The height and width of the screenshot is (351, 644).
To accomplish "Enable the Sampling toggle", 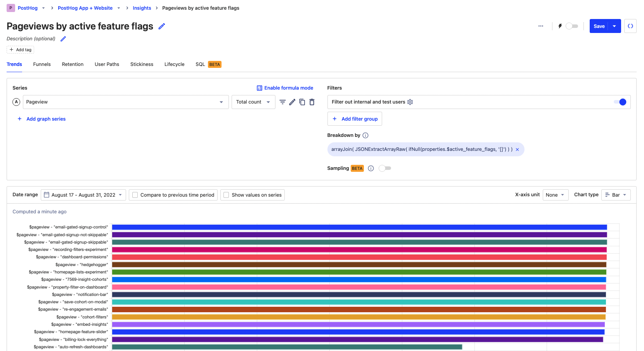I will pyautogui.click(x=385, y=168).
